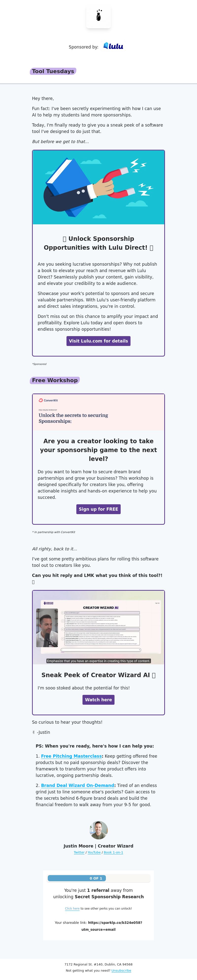This screenshot has height=980, width=197.
Task: Open the Lulu sponsor logo
Action: [113, 46]
